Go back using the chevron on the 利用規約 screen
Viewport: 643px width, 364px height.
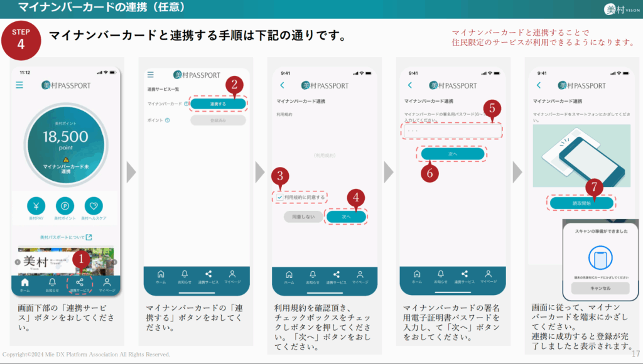click(282, 85)
